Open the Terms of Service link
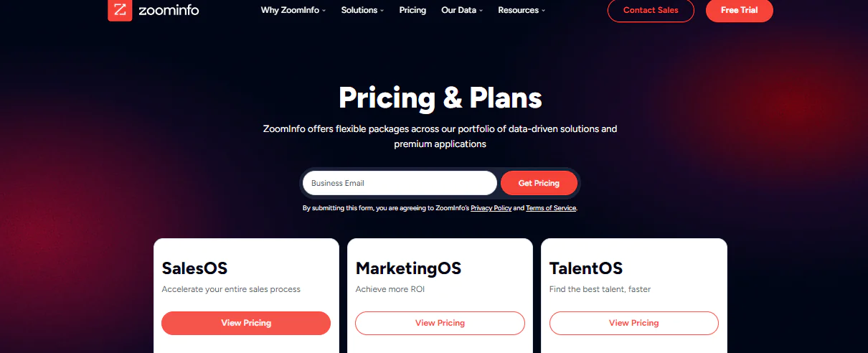868x353 pixels. tap(551, 208)
